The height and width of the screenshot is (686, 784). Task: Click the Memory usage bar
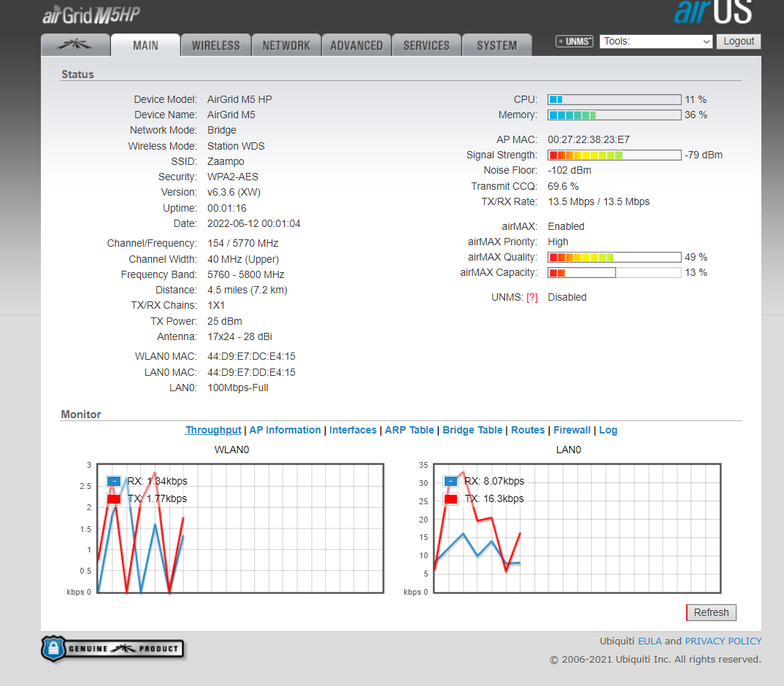click(615, 115)
